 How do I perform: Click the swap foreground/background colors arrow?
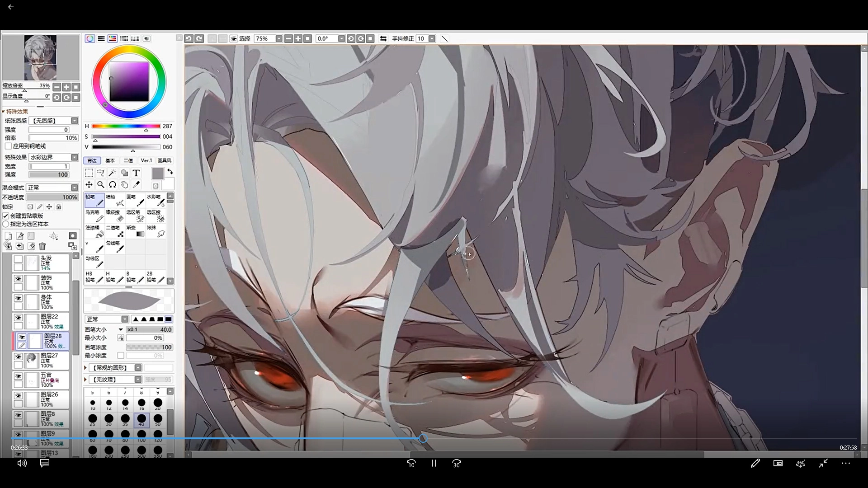pyautogui.click(x=170, y=172)
